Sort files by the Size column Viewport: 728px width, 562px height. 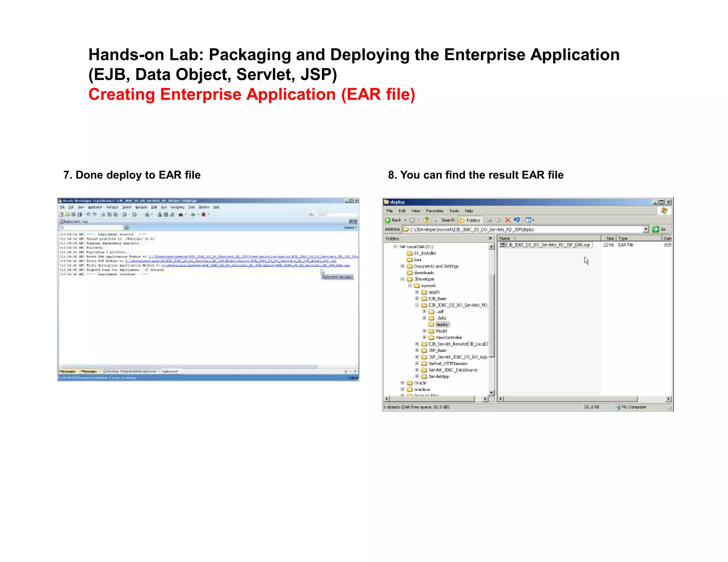coord(609,238)
